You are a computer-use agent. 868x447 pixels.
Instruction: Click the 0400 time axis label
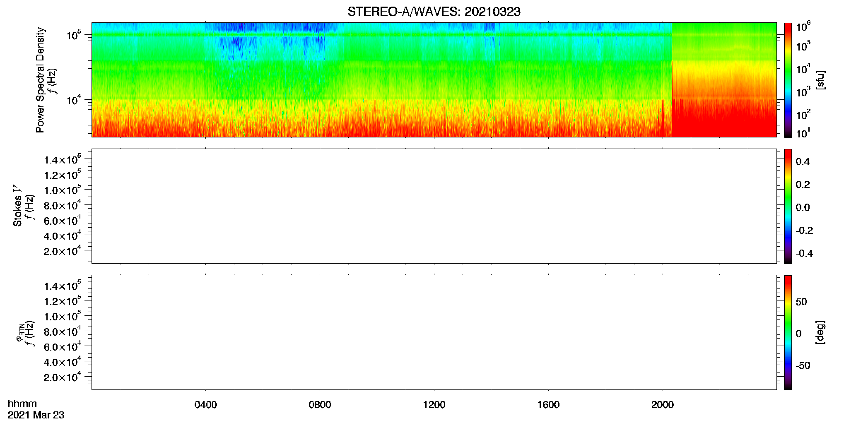pyautogui.click(x=205, y=405)
